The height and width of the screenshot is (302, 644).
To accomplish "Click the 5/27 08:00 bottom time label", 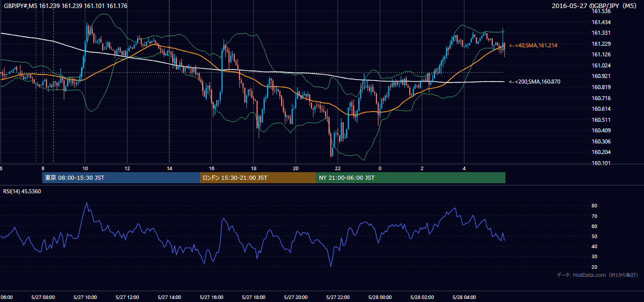I will click(43, 297).
